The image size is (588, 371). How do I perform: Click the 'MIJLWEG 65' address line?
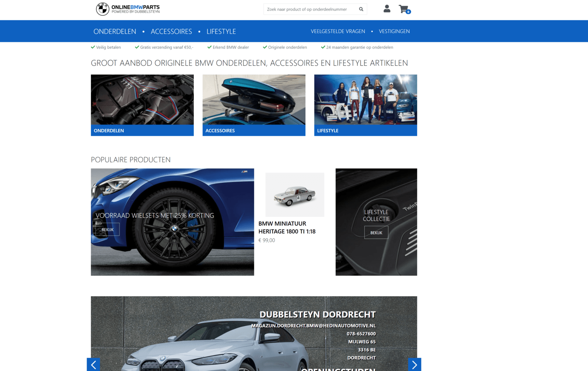coord(362,342)
